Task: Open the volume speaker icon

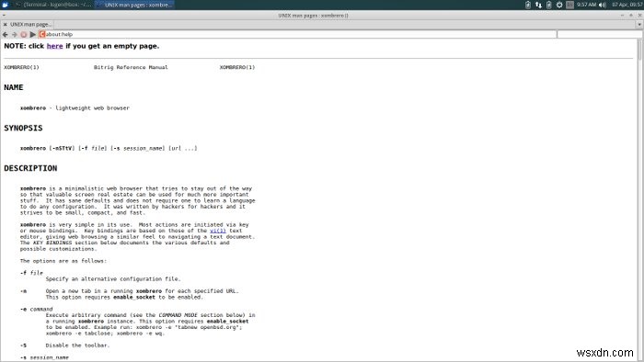Action: click(602, 5)
